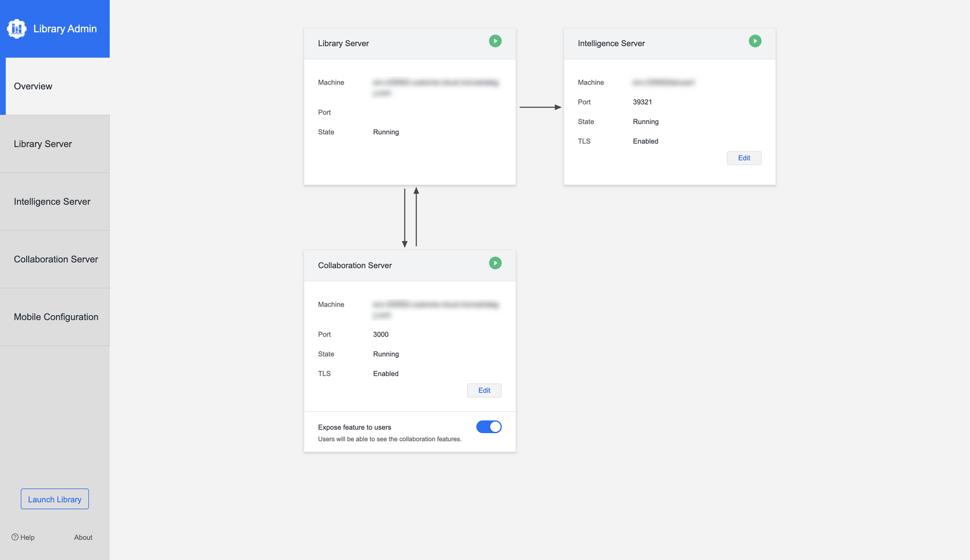Screen dimensions: 970x560
Task: Click Collaboration Server green running status icon
Action: pyautogui.click(x=495, y=263)
